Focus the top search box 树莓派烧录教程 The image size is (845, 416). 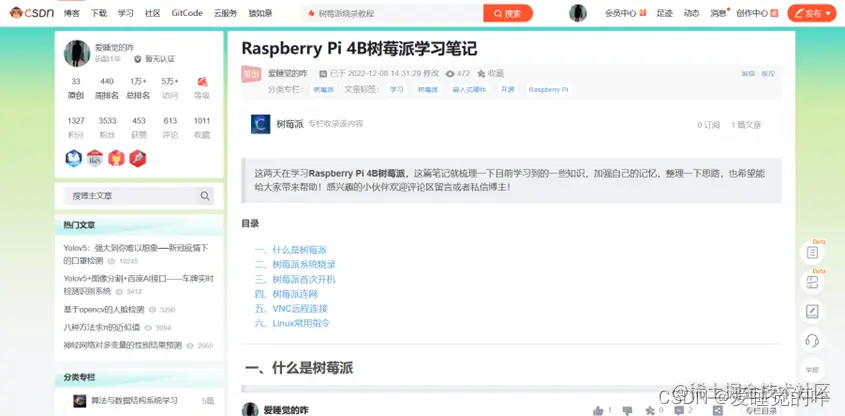(393, 13)
